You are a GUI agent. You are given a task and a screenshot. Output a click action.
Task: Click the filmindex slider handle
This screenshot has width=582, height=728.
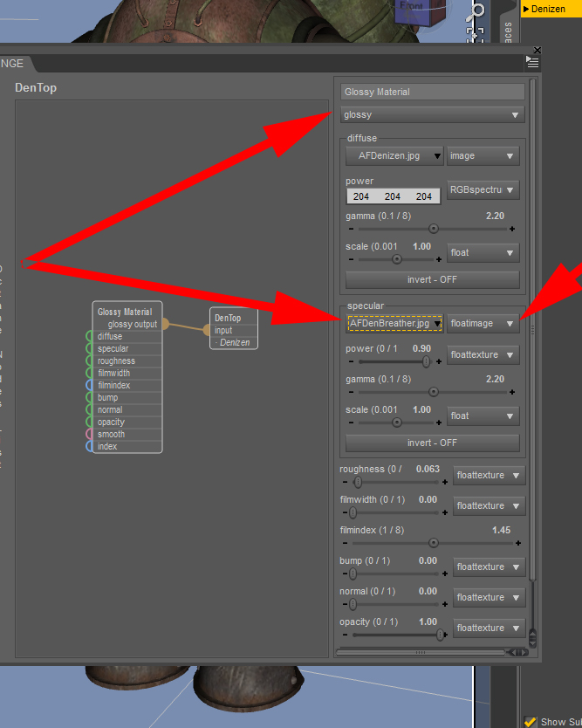pos(434,543)
